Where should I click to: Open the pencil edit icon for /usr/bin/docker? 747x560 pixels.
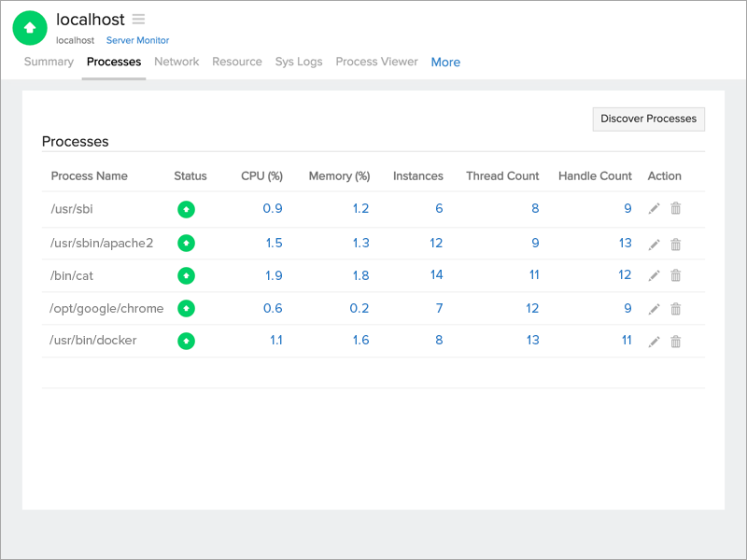coord(654,342)
